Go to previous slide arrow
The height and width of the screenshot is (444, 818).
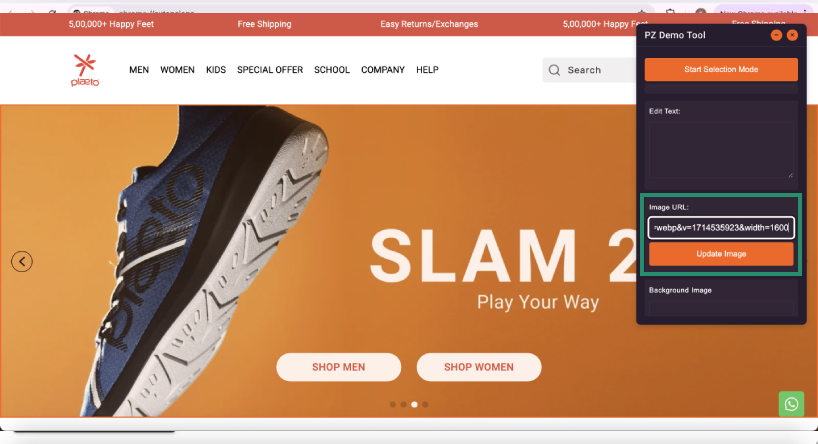coord(22,261)
